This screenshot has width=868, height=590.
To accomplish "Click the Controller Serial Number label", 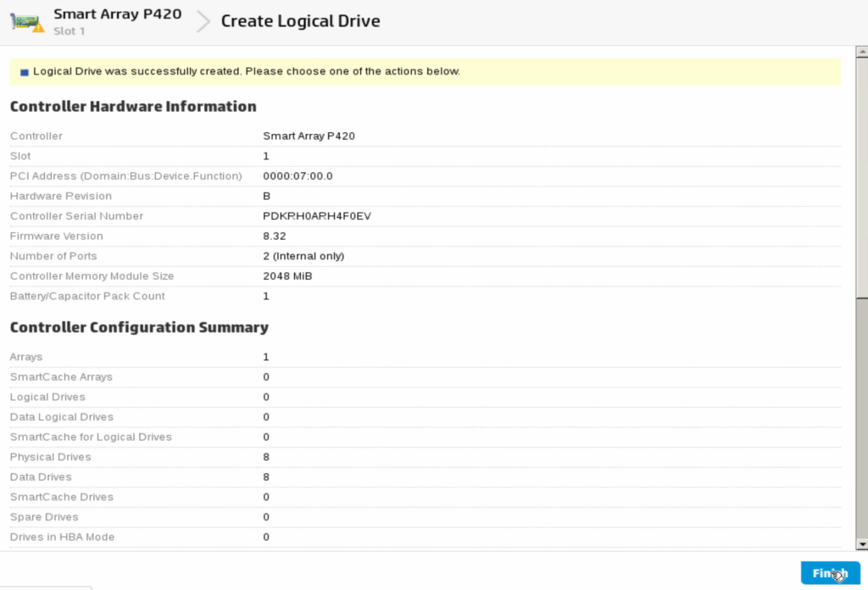I will (x=76, y=216).
